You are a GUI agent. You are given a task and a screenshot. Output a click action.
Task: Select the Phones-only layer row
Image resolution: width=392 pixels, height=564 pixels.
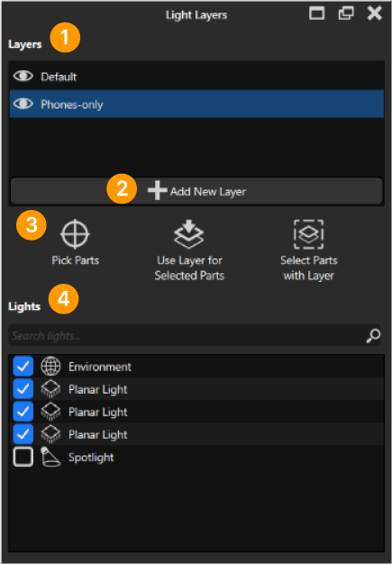pos(196,104)
